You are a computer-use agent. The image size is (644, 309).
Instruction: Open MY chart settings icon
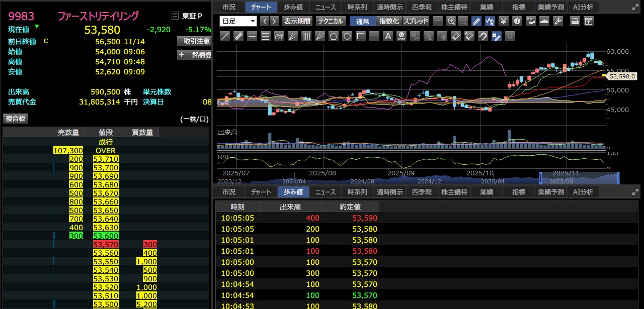click(x=530, y=21)
